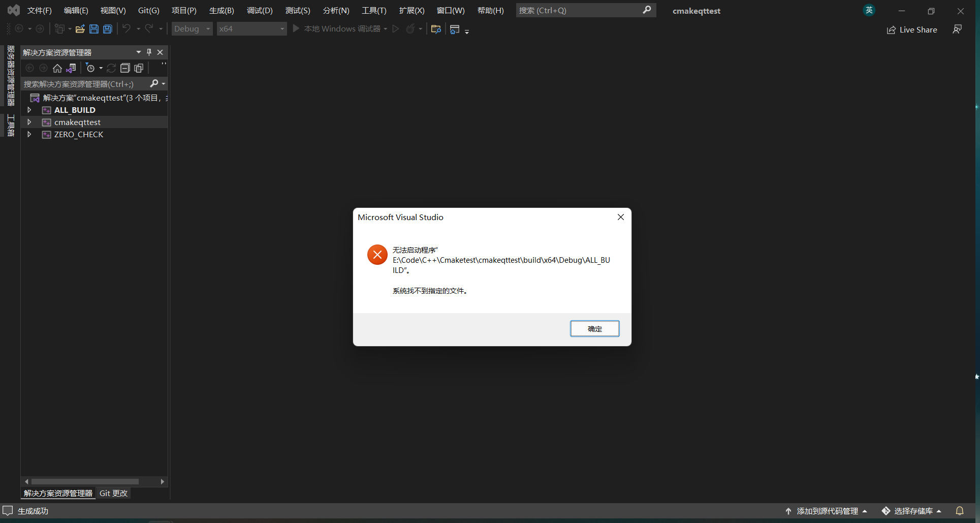Viewport: 980px width, 523px height.
Task: Click the Open File folder icon
Action: click(80, 29)
